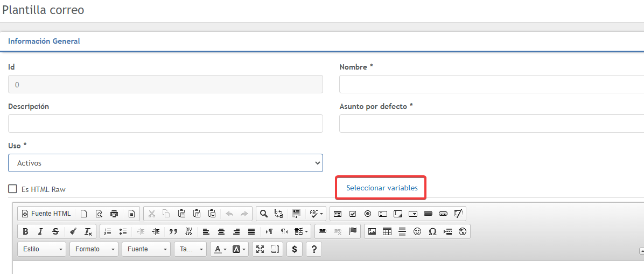
Task: Set text direction left to right
Action: click(x=269, y=231)
